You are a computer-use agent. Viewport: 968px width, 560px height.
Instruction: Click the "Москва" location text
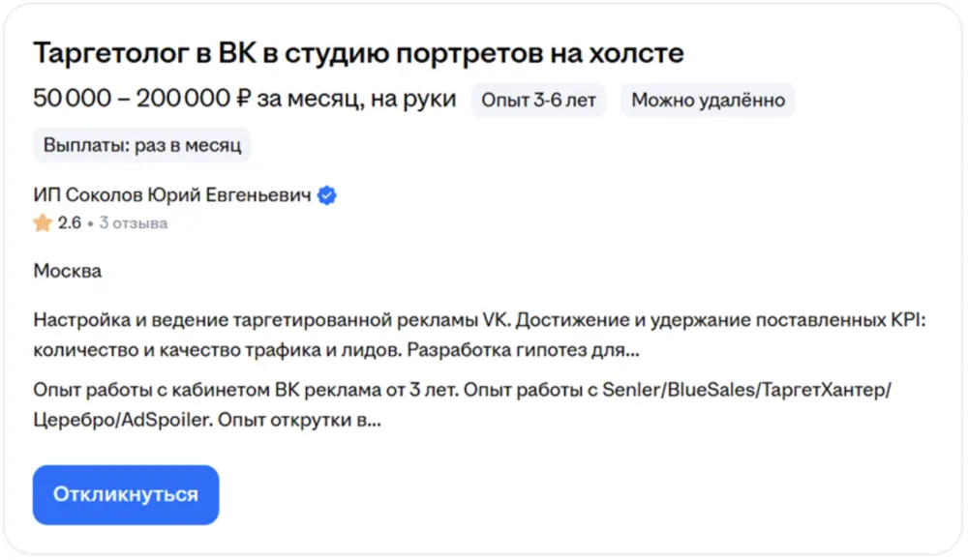click(68, 271)
